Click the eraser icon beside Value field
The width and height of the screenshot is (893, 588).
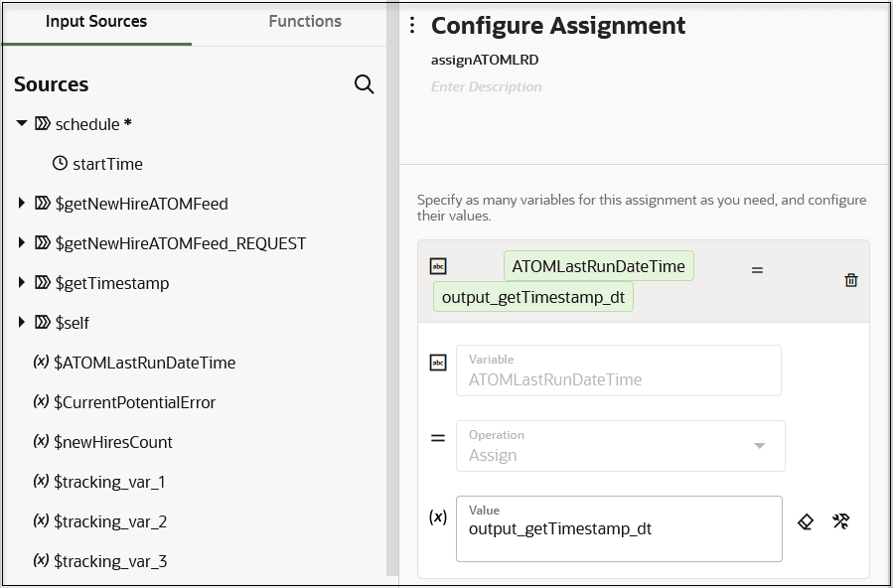[x=807, y=521]
